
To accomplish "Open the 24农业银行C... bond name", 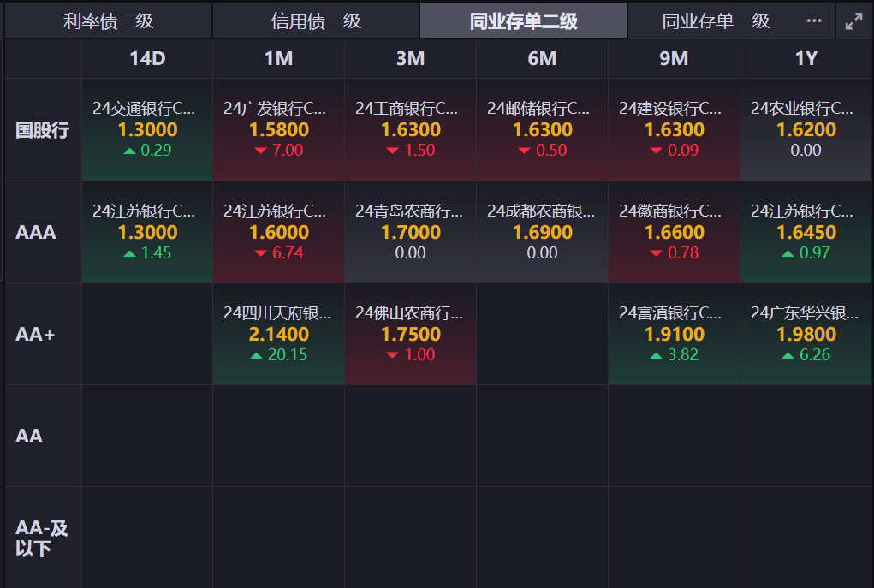I will click(x=802, y=108).
